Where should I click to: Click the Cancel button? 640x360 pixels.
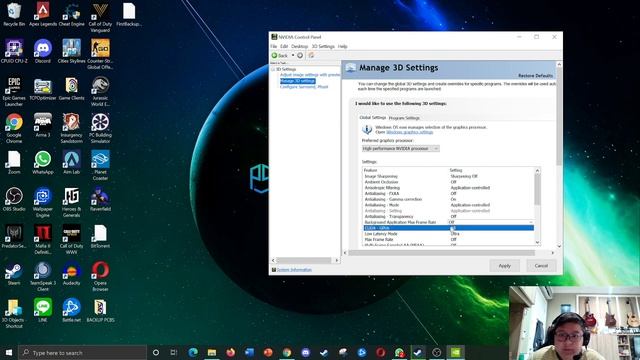pyautogui.click(x=541, y=266)
